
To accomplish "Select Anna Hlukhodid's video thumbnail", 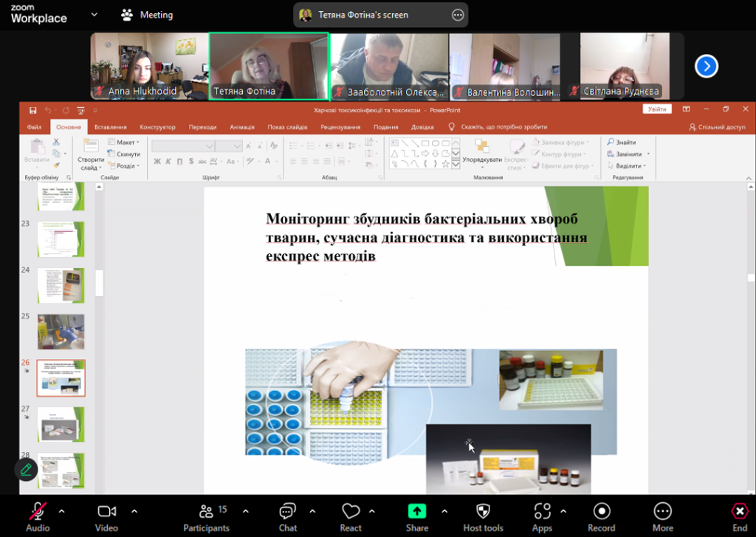I will (x=149, y=66).
